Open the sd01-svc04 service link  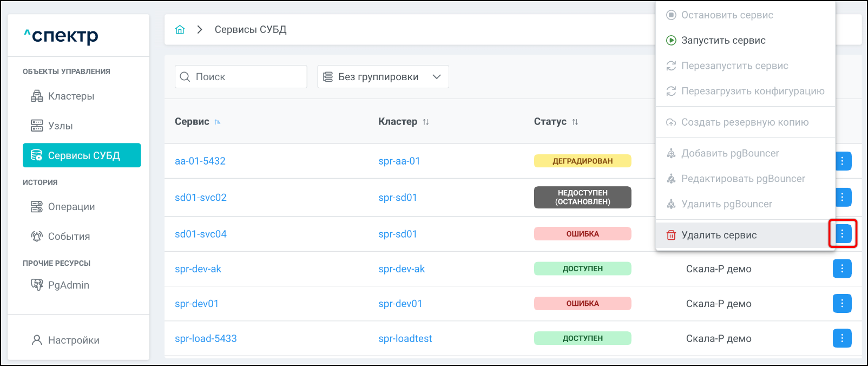201,234
